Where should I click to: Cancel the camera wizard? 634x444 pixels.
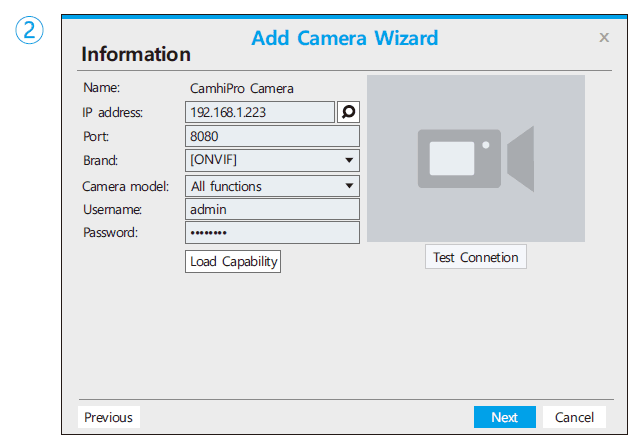point(574,417)
